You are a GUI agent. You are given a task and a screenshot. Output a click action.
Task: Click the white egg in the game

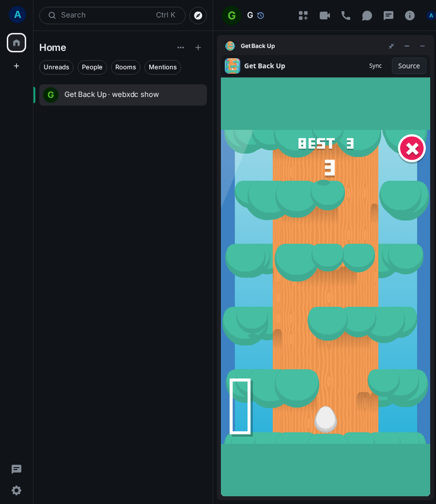(x=326, y=419)
